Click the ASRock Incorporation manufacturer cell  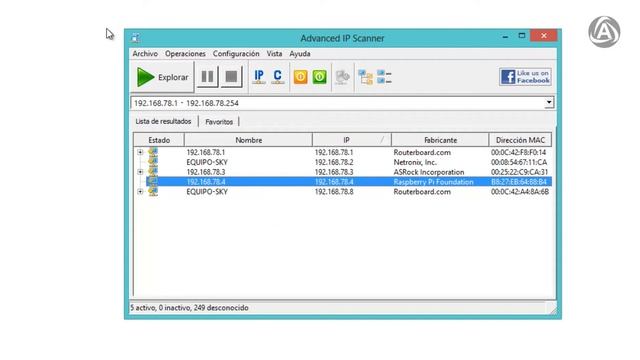[429, 172]
